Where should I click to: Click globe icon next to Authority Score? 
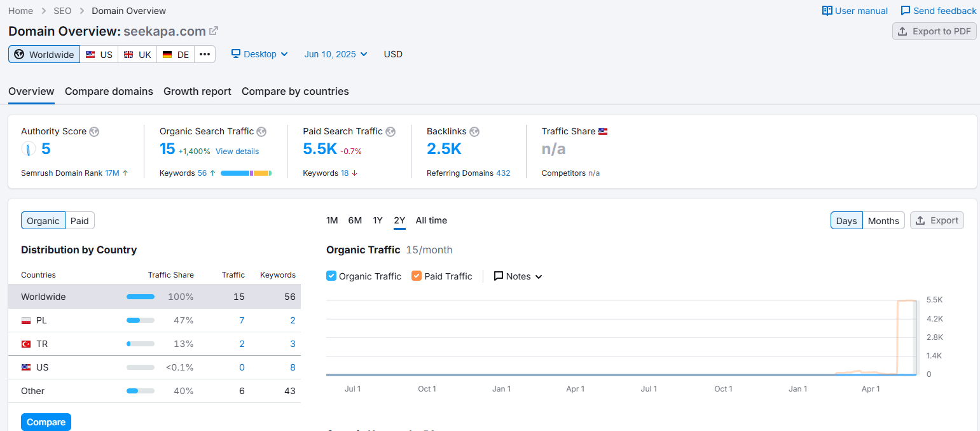pos(94,132)
